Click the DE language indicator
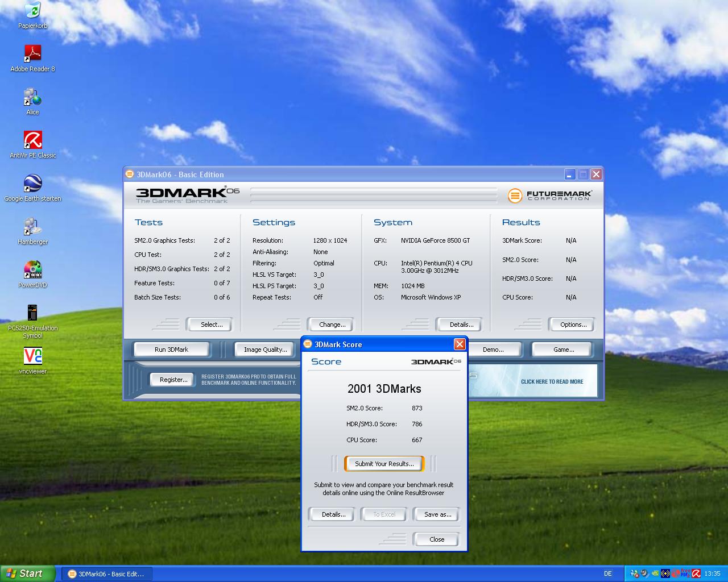This screenshot has width=728, height=582. click(607, 573)
